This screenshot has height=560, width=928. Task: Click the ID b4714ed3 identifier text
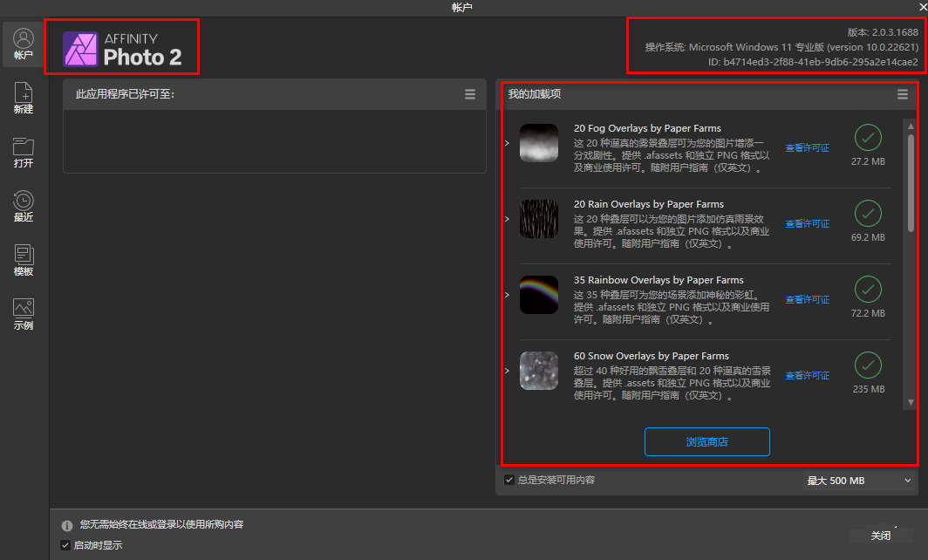(x=813, y=62)
